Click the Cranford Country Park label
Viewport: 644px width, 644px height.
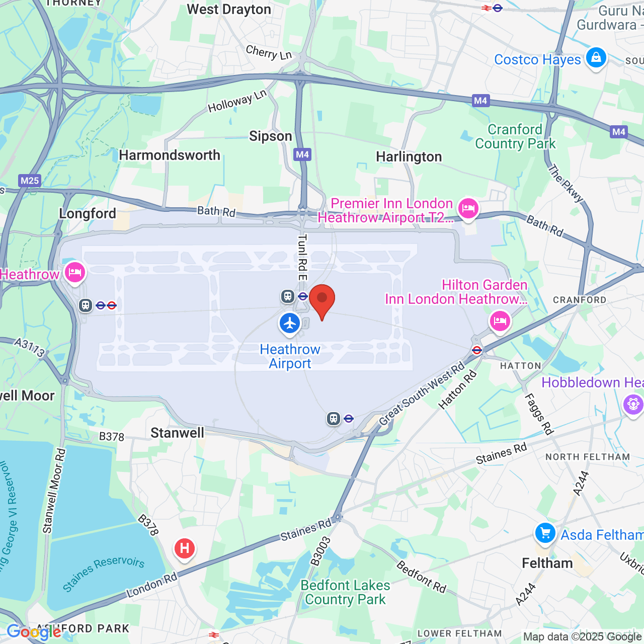click(515, 136)
